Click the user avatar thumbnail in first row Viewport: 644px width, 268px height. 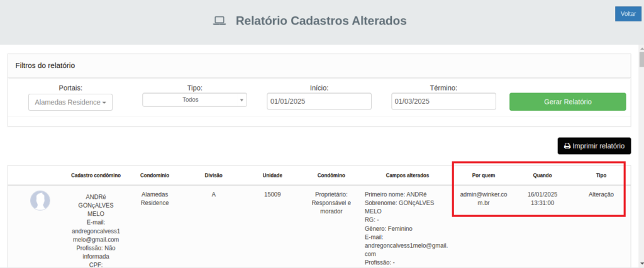(x=40, y=201)
